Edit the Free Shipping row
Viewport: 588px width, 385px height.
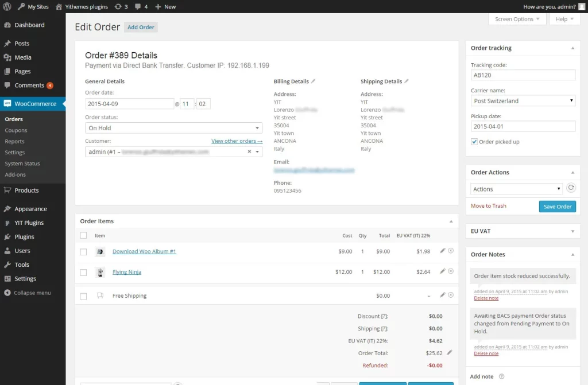tap(443, 295)
